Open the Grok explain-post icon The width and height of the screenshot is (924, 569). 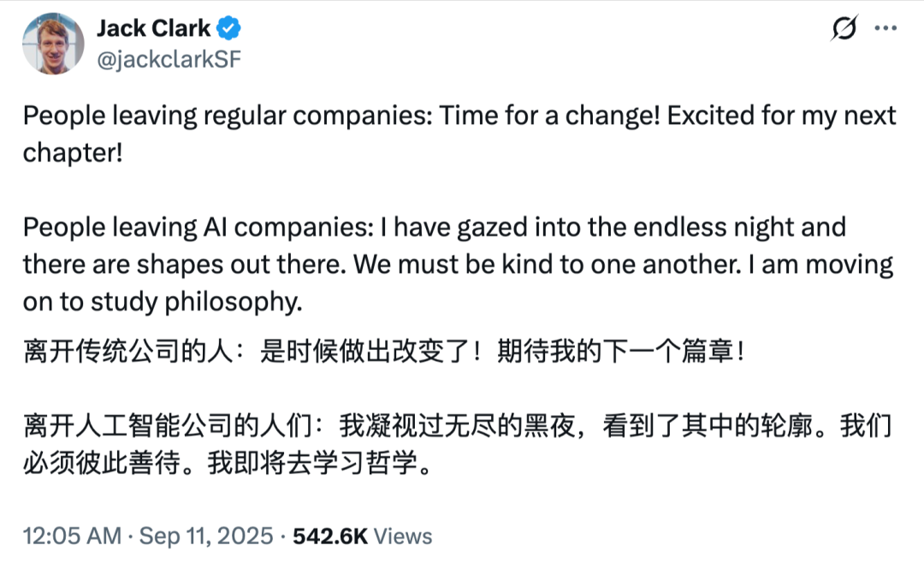(x=844, y=29)
